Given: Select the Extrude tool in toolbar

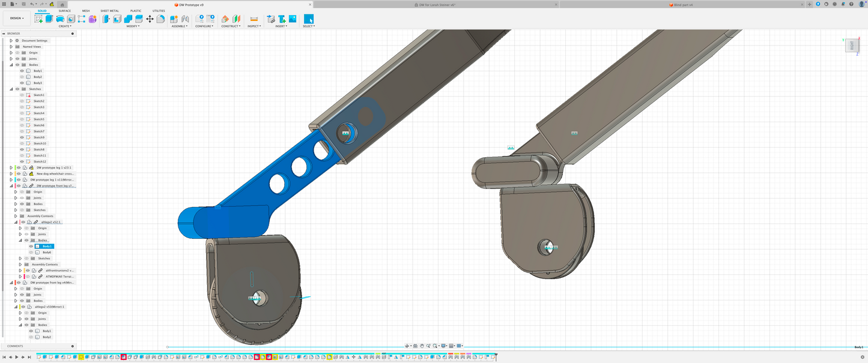Looking at the screenshot, I should 49,19.
